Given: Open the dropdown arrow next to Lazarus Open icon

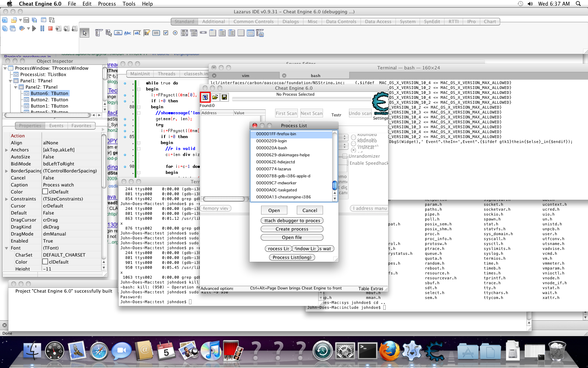Looking at the screenshot, I should [x=20, y=20].
